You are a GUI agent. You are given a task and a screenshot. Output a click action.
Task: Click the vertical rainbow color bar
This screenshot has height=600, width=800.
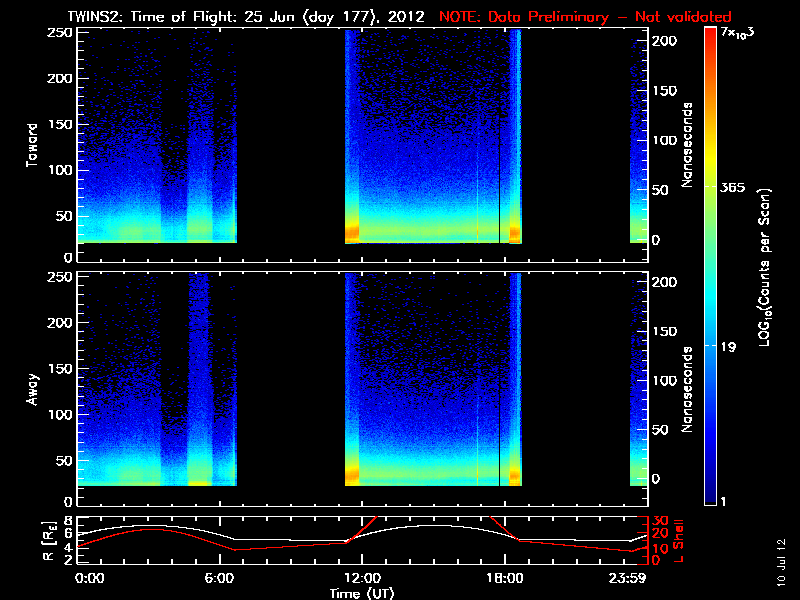click(710, 265)
